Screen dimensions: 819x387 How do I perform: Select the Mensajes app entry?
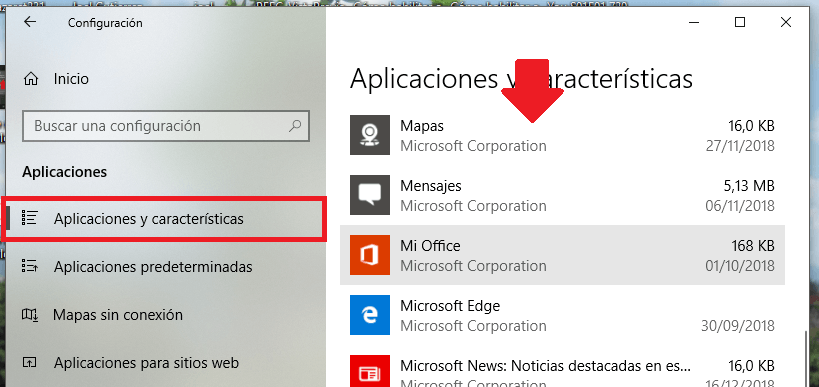tap(562, 195)
